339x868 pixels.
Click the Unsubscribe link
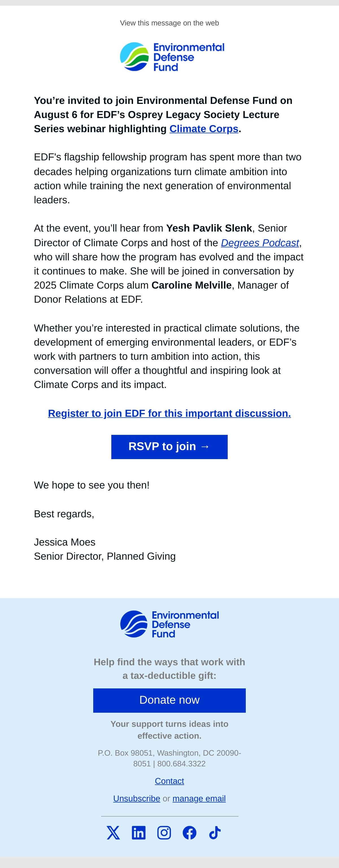(x=136, y=798)
